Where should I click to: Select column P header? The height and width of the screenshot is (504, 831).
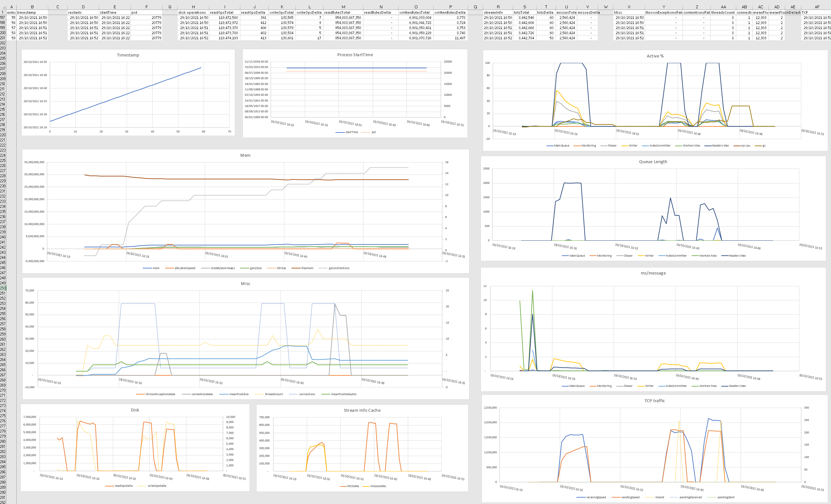[x=451, y=7]
